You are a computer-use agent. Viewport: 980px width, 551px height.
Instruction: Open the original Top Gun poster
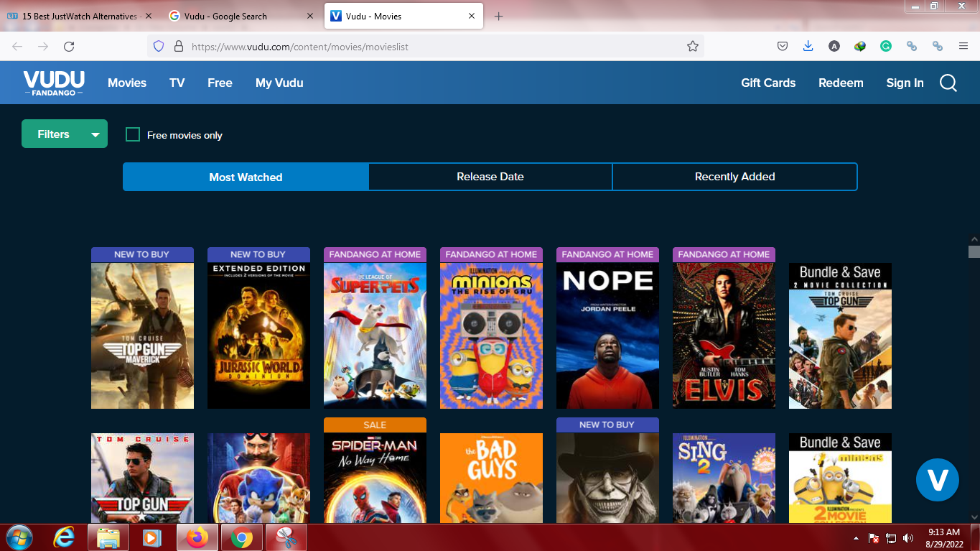(x=142, y=478)
